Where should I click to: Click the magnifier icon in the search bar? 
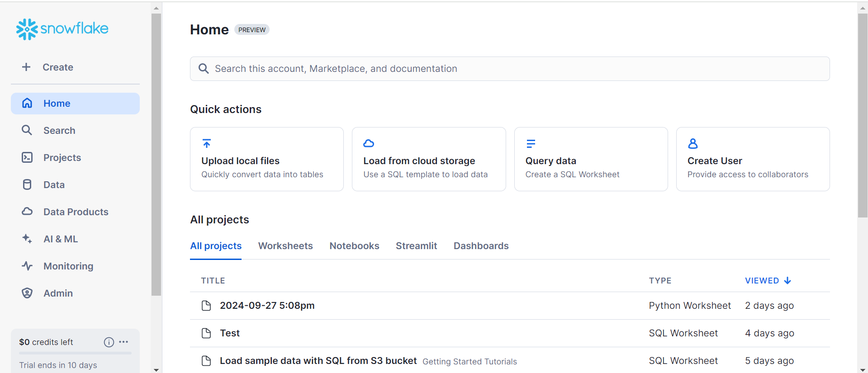(204, 69)
